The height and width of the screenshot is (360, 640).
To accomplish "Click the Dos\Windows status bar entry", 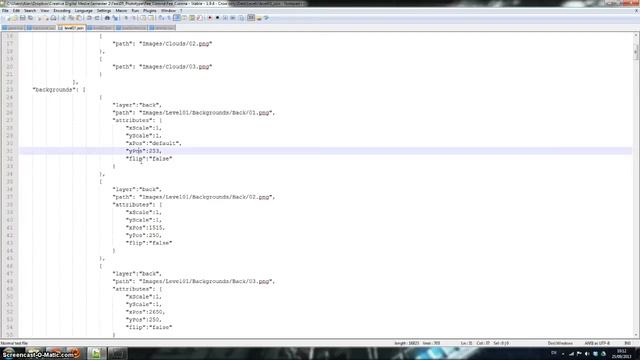I will (x=560, y=343).
